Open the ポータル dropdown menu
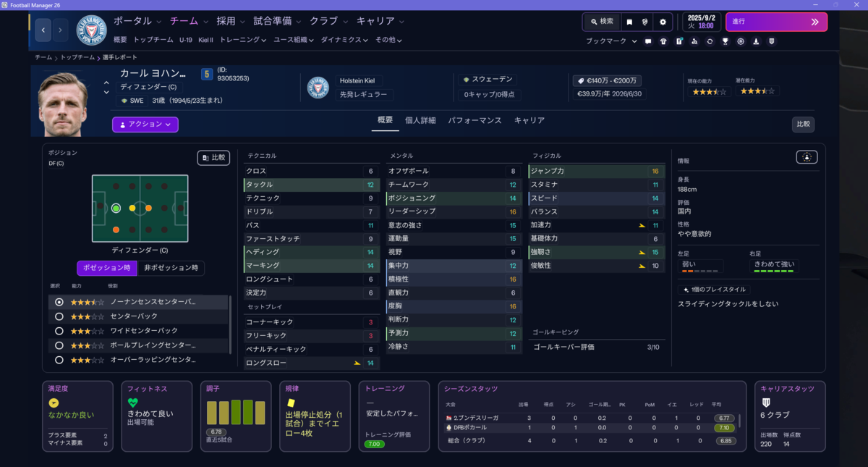Viewport: 868px width, 467px height. pyautogui.click(x=137, y=21)
